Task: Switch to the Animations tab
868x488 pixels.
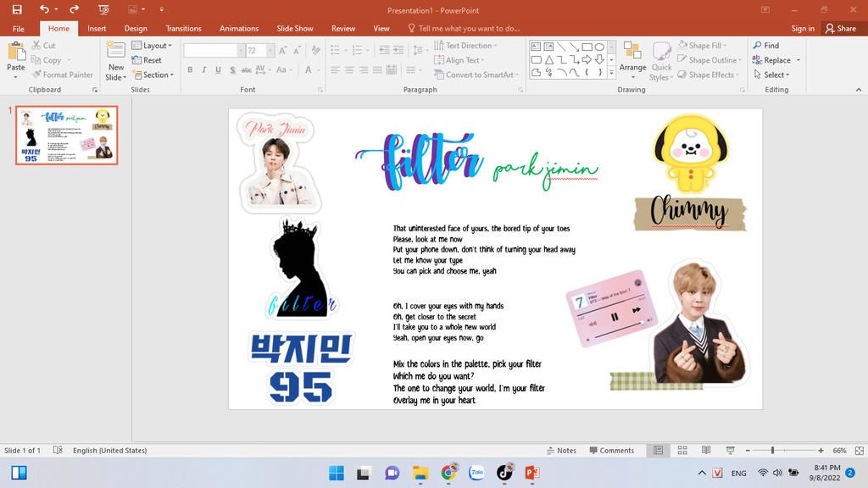Action: (x=238, y=28)
